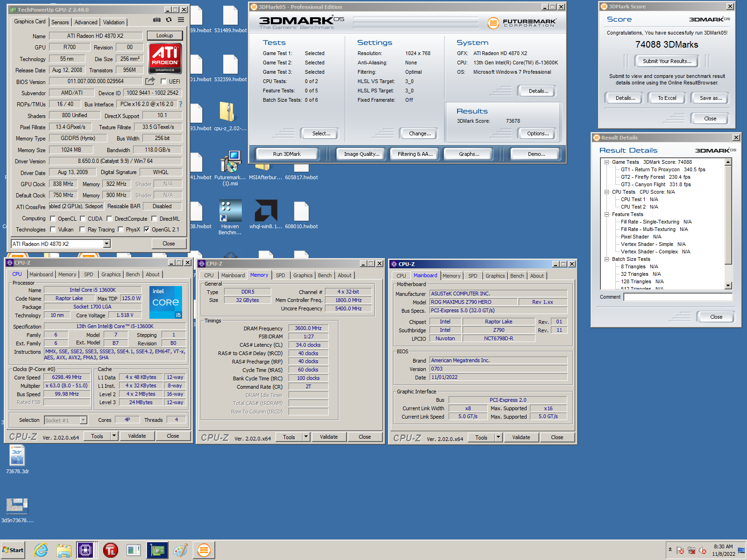This screenshot has height=560, width=747.
Task: Select the 608010.hwbot desktop file
Action: pos(301,216)
